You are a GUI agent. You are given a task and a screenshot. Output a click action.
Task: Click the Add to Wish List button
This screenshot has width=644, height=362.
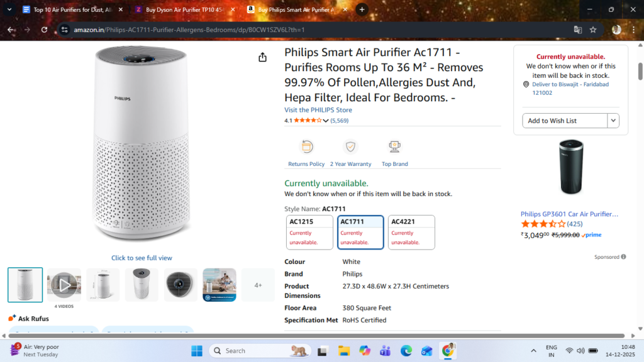(x=564, y=121)
